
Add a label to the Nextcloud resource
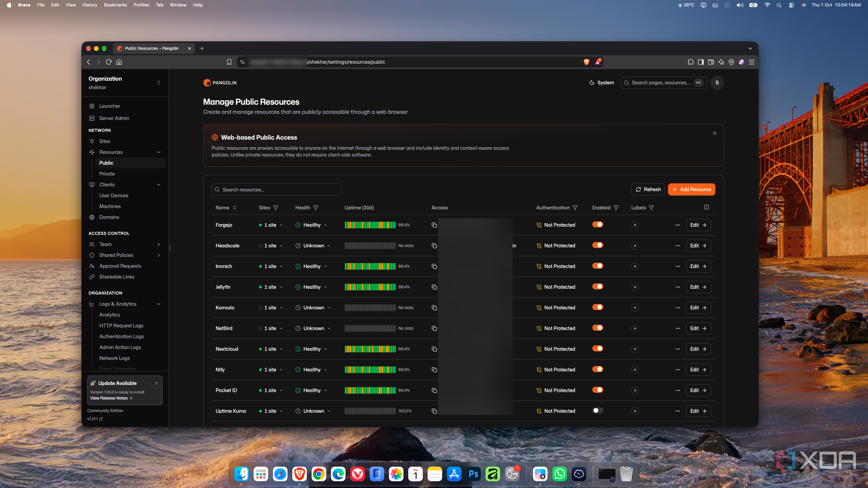[x=635, y=349]
